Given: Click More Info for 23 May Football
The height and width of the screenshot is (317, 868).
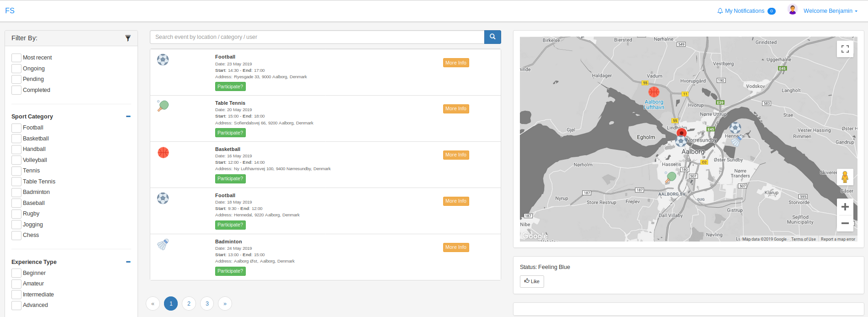Looking at the screenshot, I should point(456,63).
